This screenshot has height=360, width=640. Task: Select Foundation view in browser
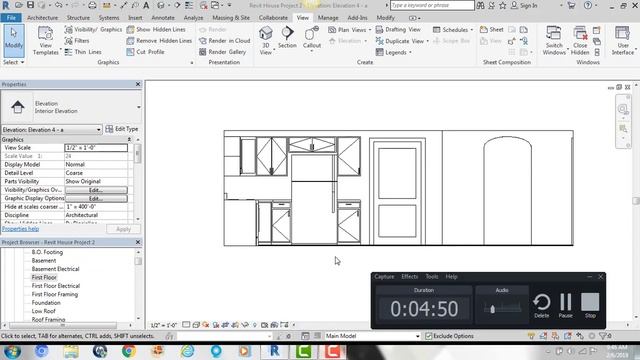pos(46,303)
